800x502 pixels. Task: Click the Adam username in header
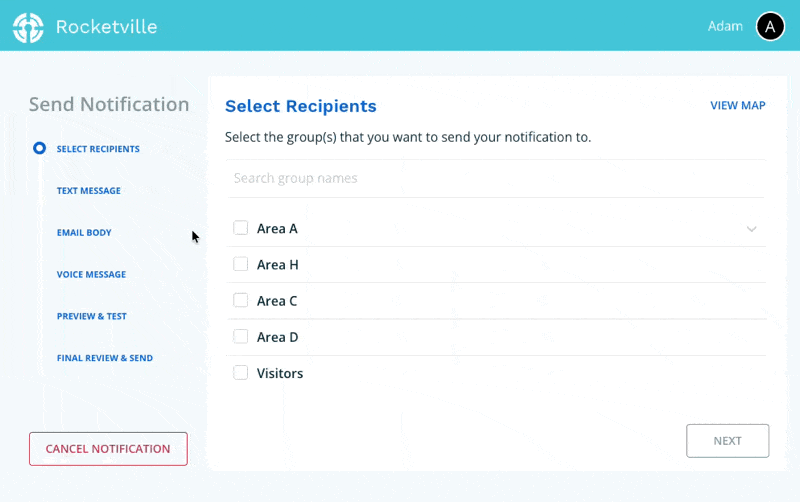(x=725, y=27)
